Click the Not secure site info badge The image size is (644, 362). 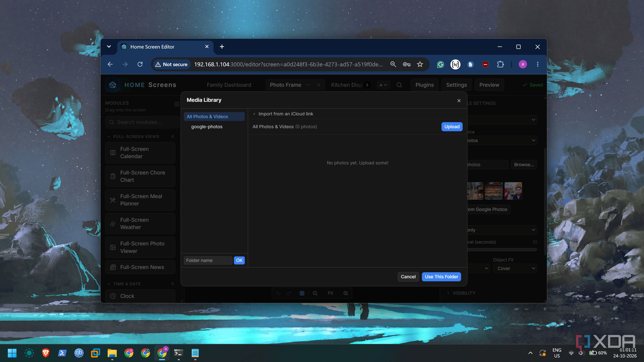[171, 64]
